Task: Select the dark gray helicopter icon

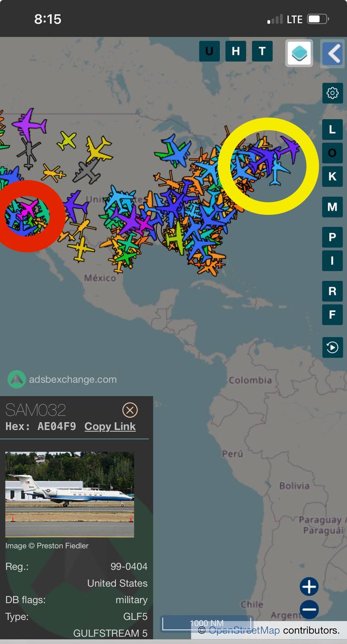Action: [x=29, y=152]
